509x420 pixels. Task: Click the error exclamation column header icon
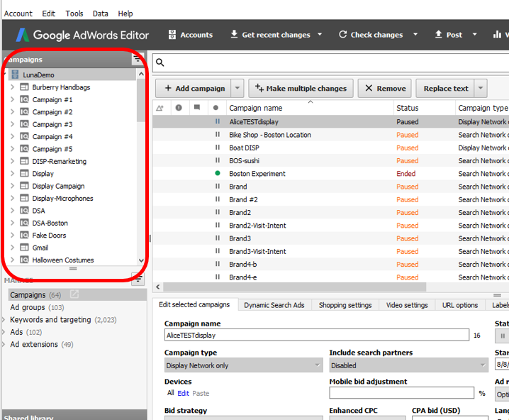coord(179,108)
